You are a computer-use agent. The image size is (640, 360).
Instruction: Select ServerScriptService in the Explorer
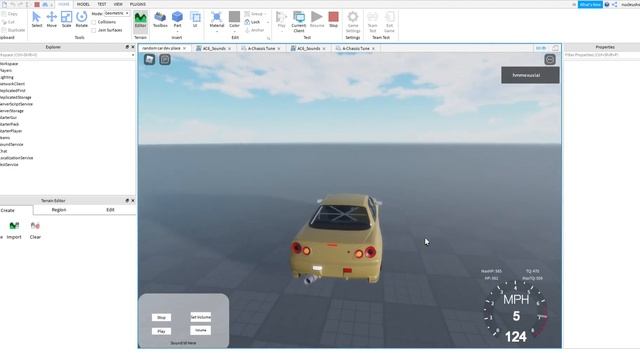click(x=16, y=104)
